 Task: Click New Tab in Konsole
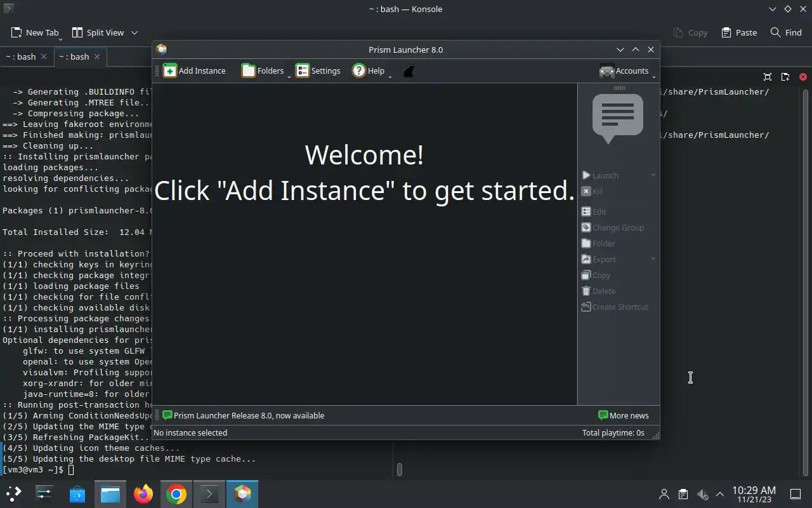tap(34, 32)
